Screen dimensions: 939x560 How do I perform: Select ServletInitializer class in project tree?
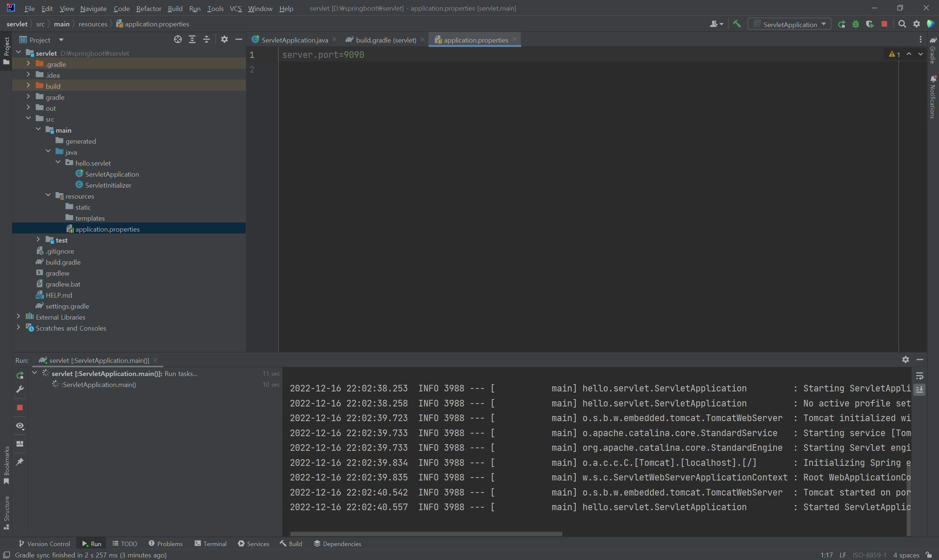[108, 185]
